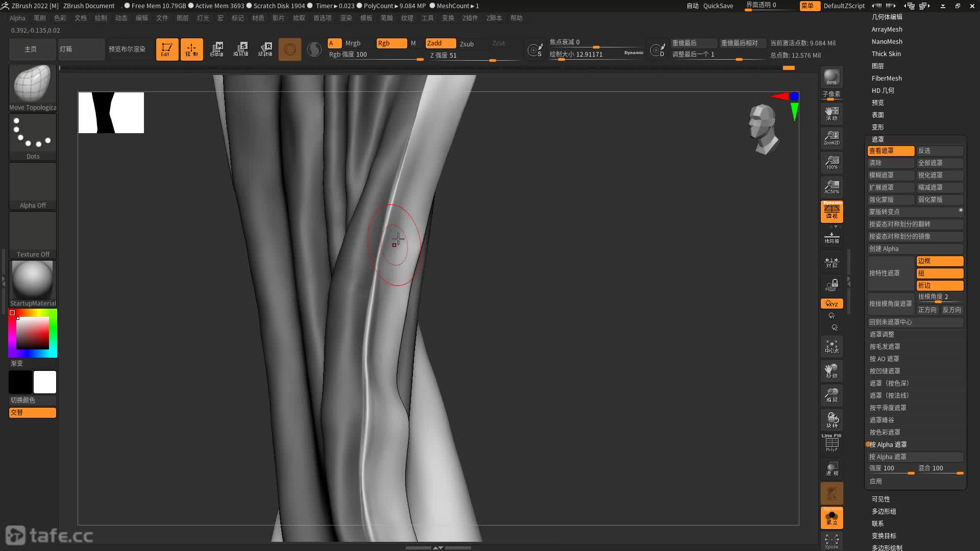Toggle XYZ rotation mode
Image resolution: width=980 pixels, height=551 pixels.
click(x=831, y=304)
